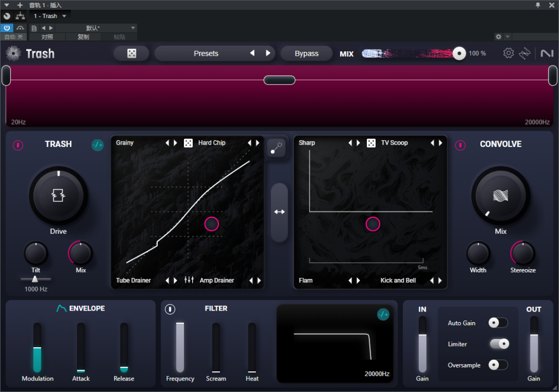Click the Envelope curve icon
Viewport: 559px width, 392px height.
click(x=61, y=308)
